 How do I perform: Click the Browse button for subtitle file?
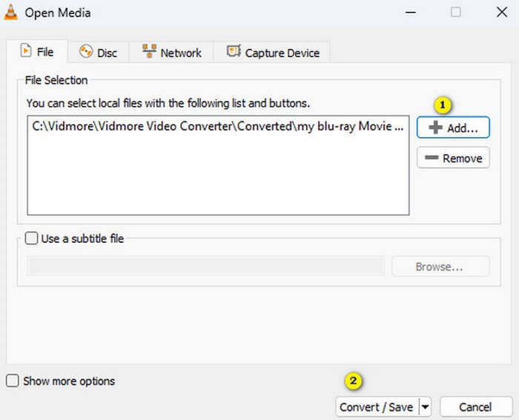pyautogui.click(x=440, y=267)
